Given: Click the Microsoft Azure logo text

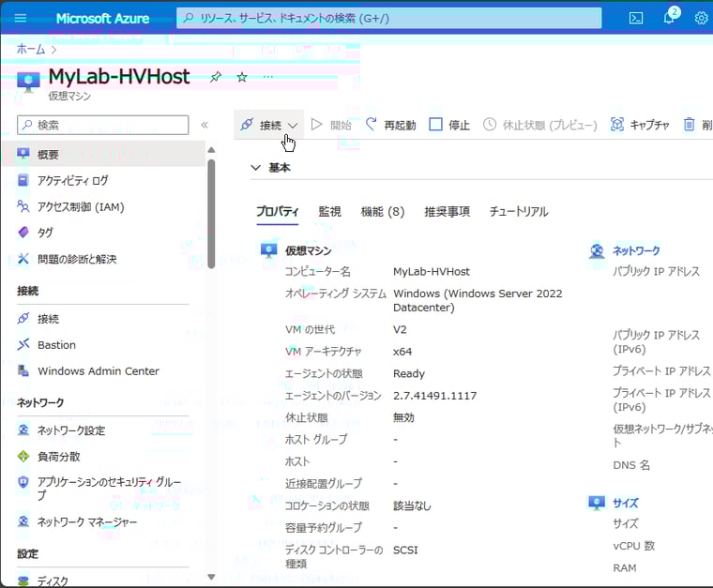Looking at the screenshot, I should [102, 18].
